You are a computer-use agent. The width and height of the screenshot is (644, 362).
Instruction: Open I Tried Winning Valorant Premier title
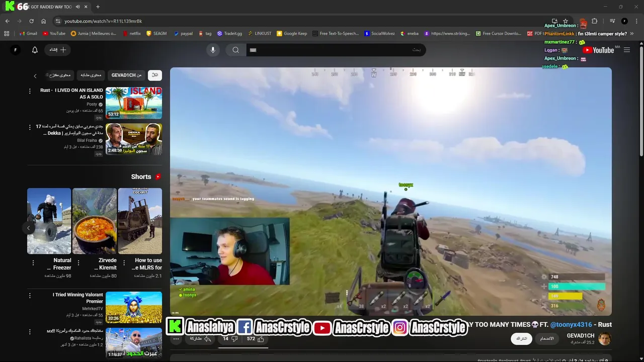click(78, 298)
